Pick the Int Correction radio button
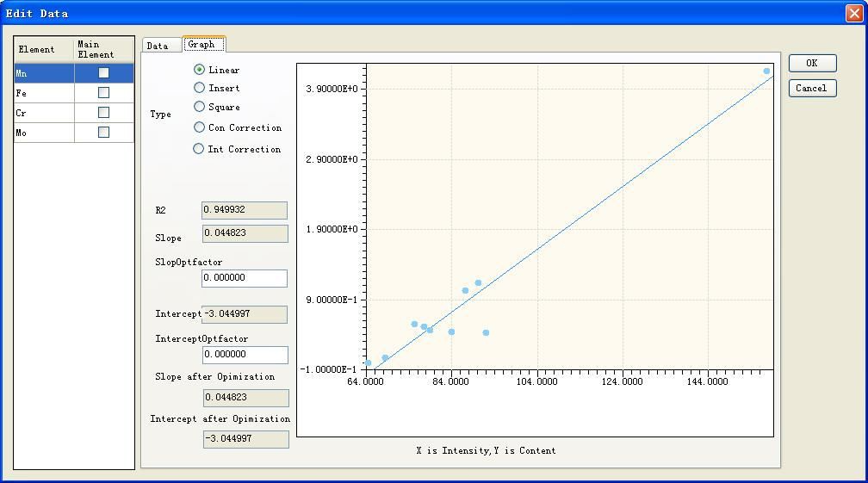The image size is (868, 483). click(199, 149)
